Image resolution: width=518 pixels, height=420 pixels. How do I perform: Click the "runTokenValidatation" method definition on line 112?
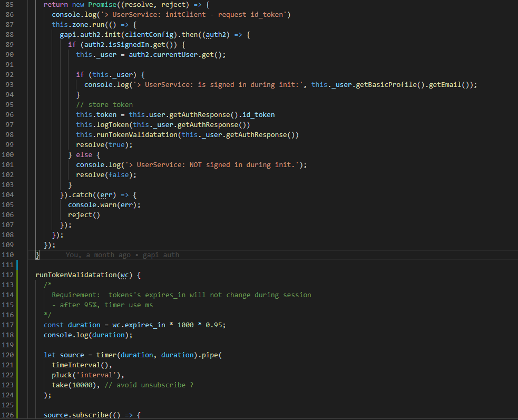pyautogui.click(x=76, y=275)
